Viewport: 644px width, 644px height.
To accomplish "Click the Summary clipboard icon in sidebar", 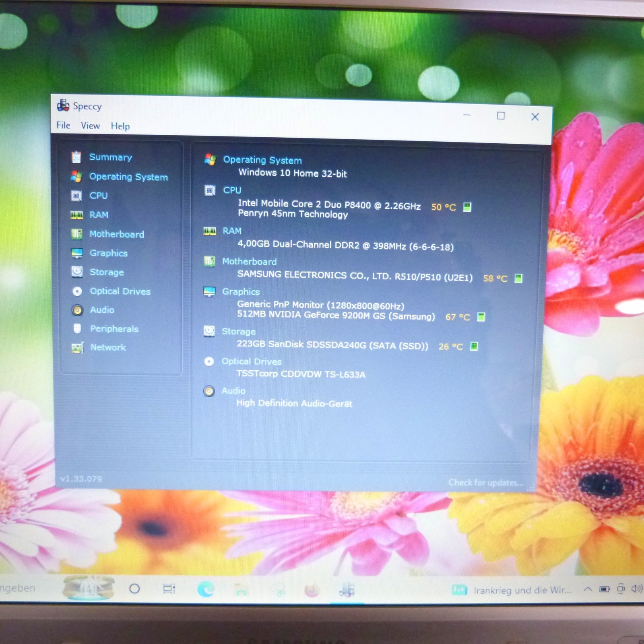I will click(76, 157).
